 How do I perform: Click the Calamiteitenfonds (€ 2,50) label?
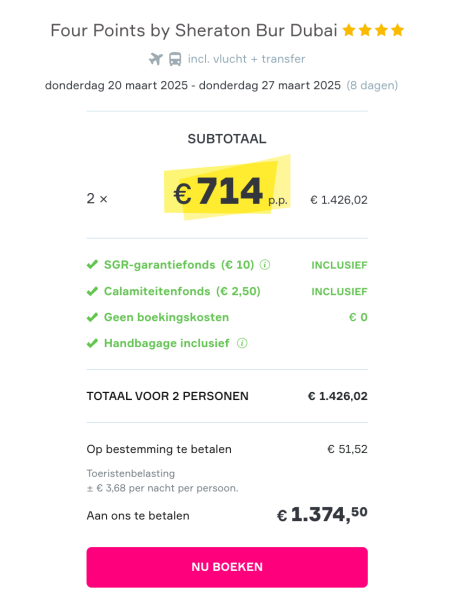[182, 291]
